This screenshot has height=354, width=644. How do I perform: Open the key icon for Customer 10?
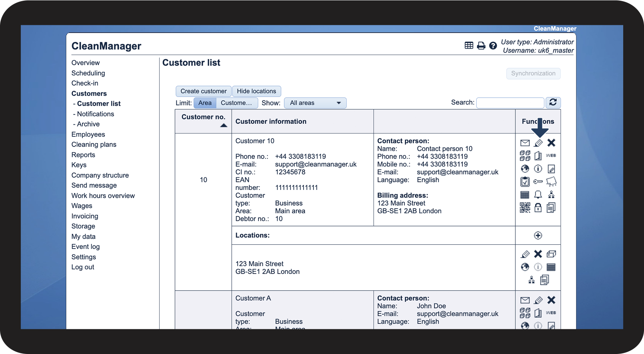(538, 182)
